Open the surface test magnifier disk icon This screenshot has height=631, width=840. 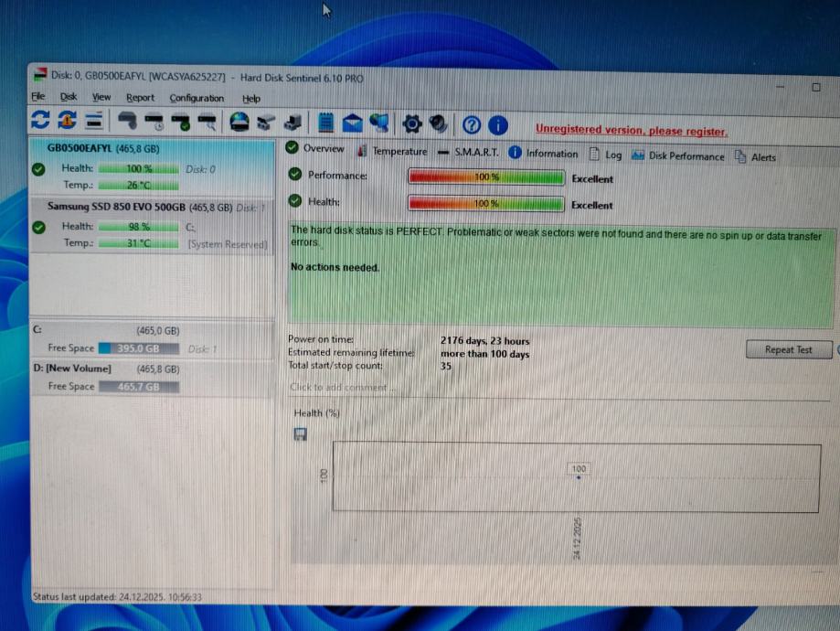click(x=207, y=123)
